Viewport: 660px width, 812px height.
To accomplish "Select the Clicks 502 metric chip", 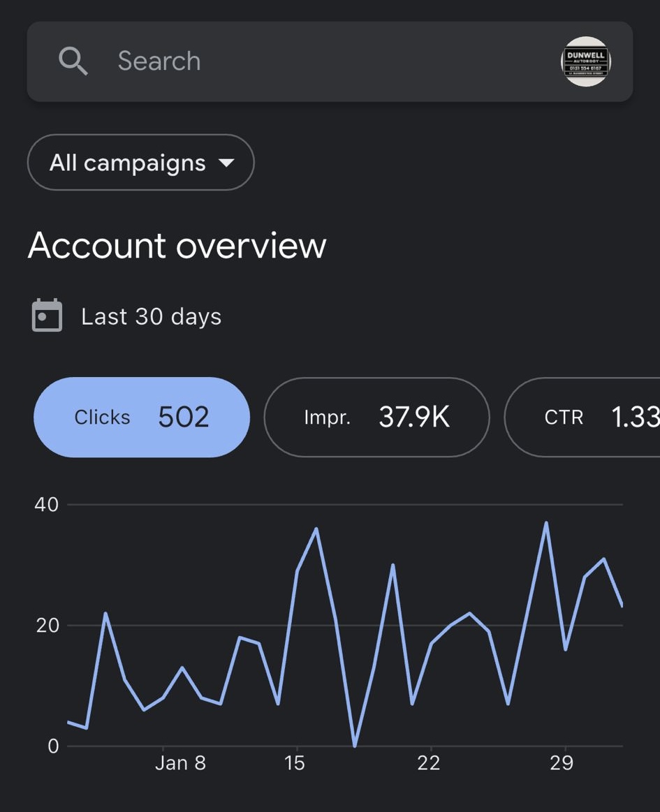I will pyautogui.click(x=142, y=418).
